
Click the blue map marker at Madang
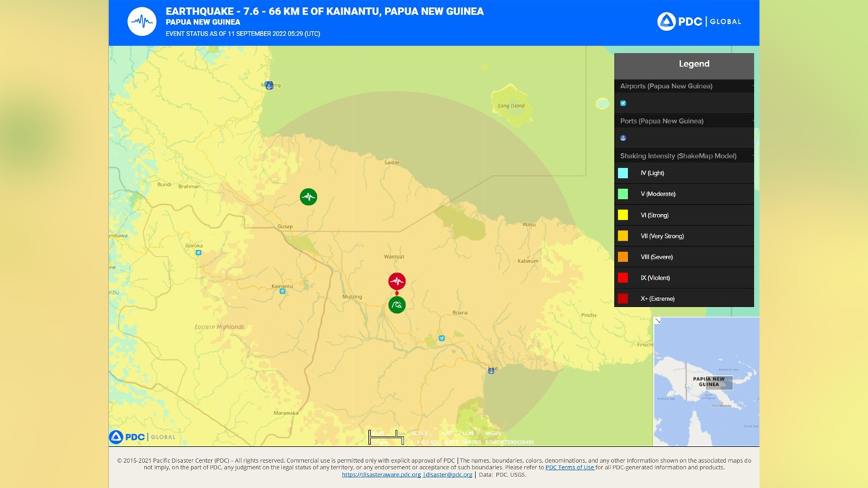click(269, 85)
